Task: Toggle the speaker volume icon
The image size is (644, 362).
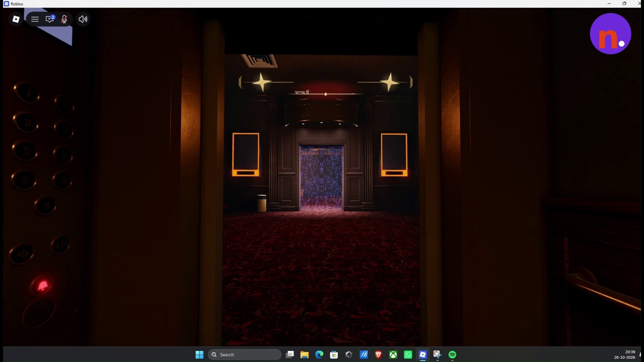Action: coord(83,19)
